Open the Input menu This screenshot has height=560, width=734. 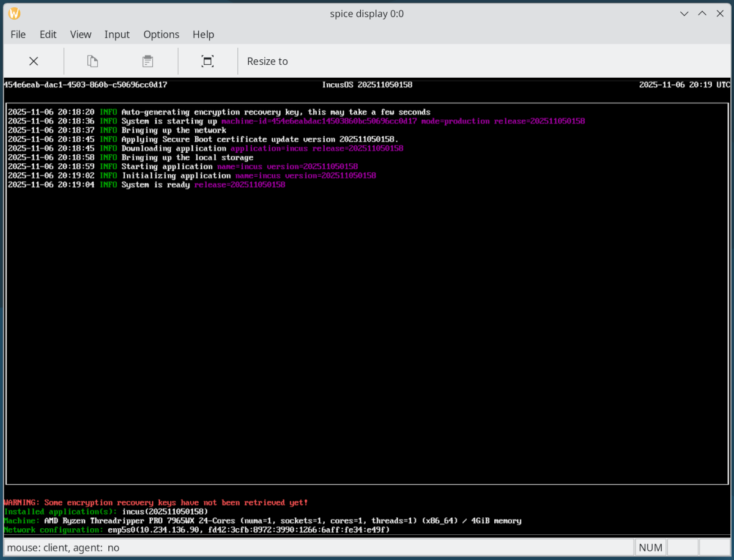(x=117, y=34)
